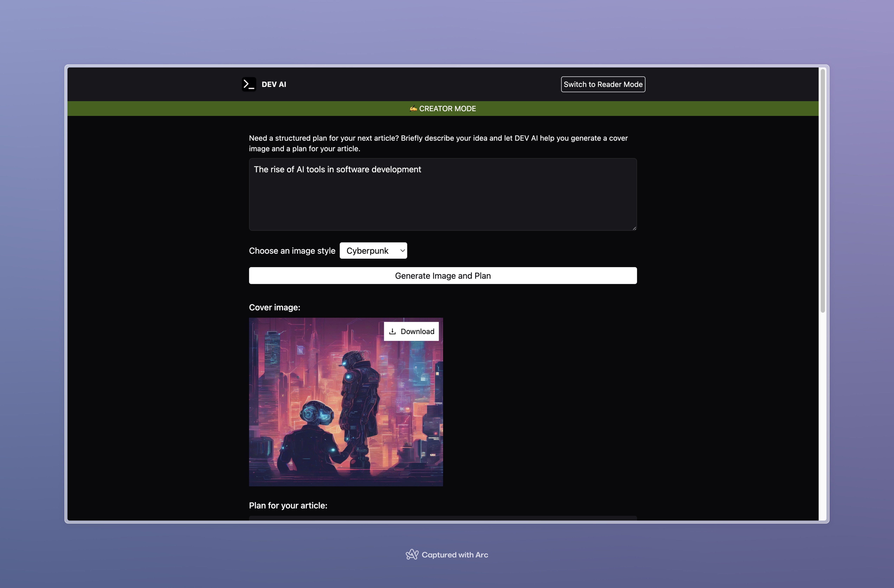The height and width of the screenshot is (588, 894).
Task: Click the intro paragraph describing DEV AI
Action: point(438,143)
